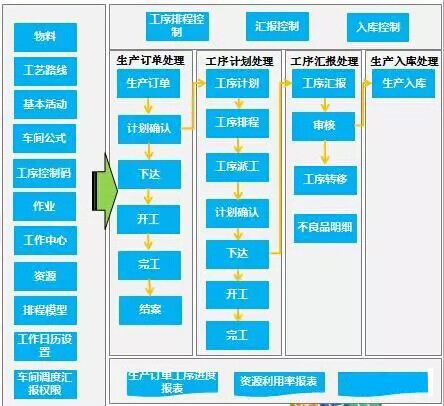Open the 资源利用率报表 report box
444x406 pixels.
click(x=279, y=382)
